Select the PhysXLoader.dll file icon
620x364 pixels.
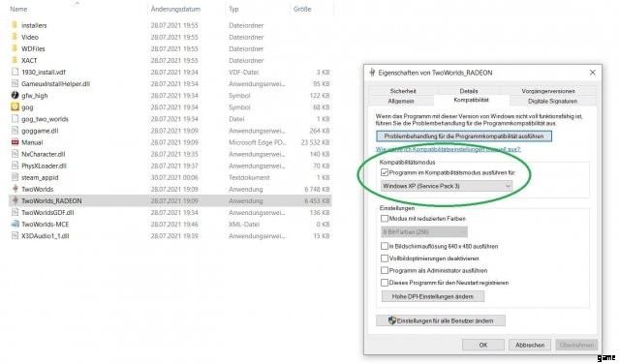15,166
